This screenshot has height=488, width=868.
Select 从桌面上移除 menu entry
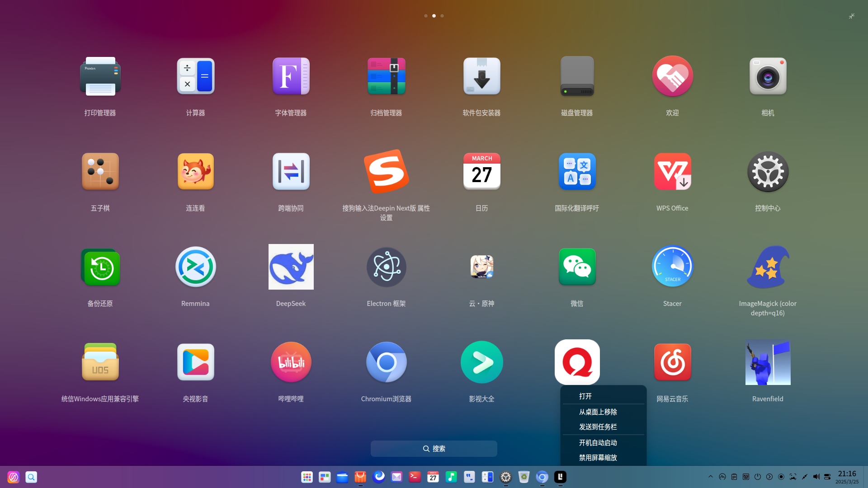[604, 412]
